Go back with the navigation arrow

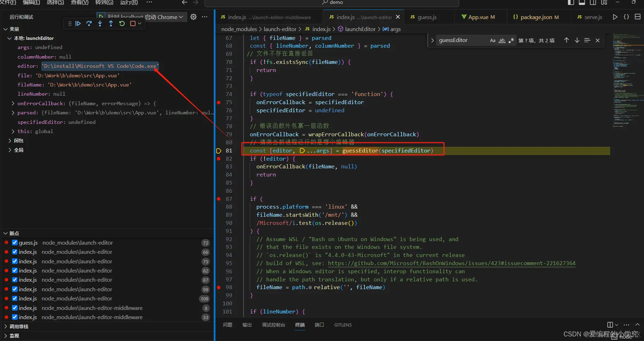click(184, 2)
